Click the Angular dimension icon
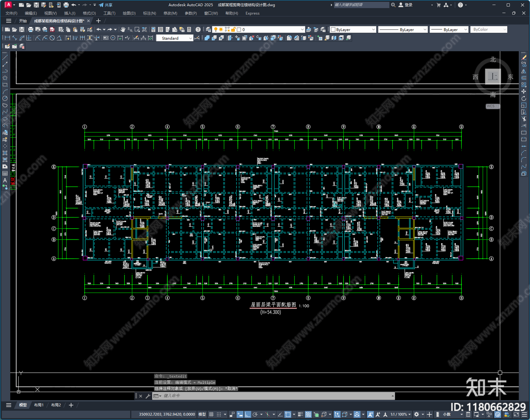 tap(59, 38)
